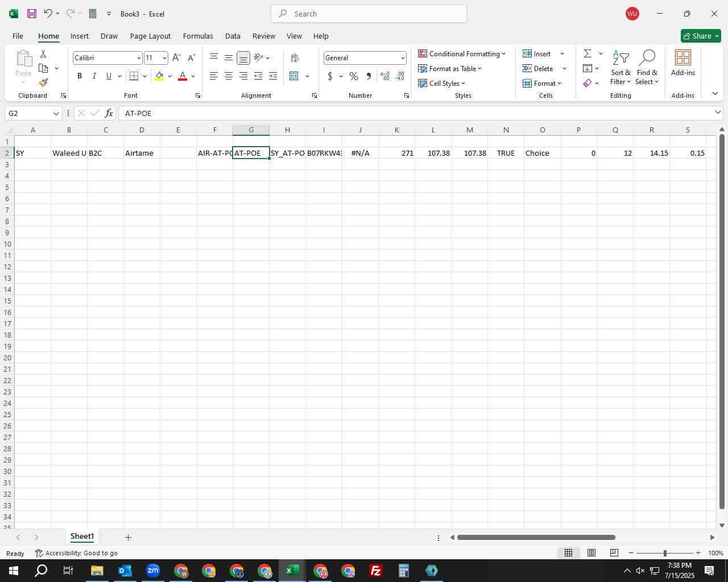Apply Accounting Number Format dollar icon

[x=330, y=76]
